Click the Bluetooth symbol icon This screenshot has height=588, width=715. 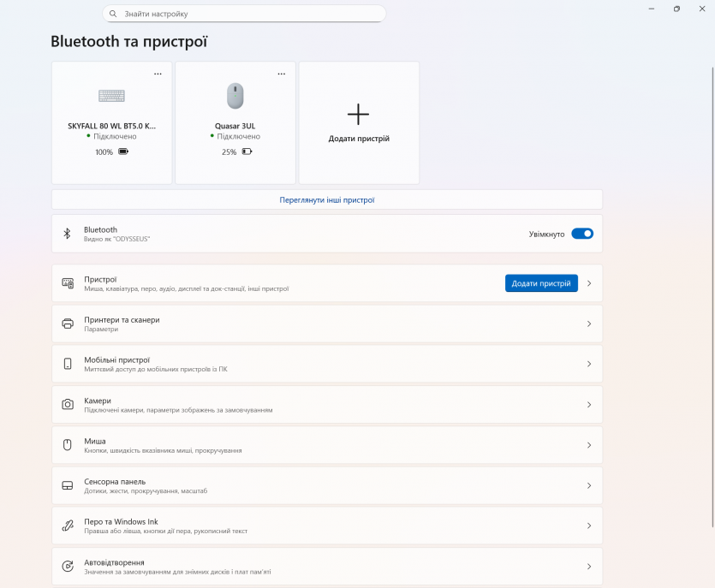pos(67,234)
